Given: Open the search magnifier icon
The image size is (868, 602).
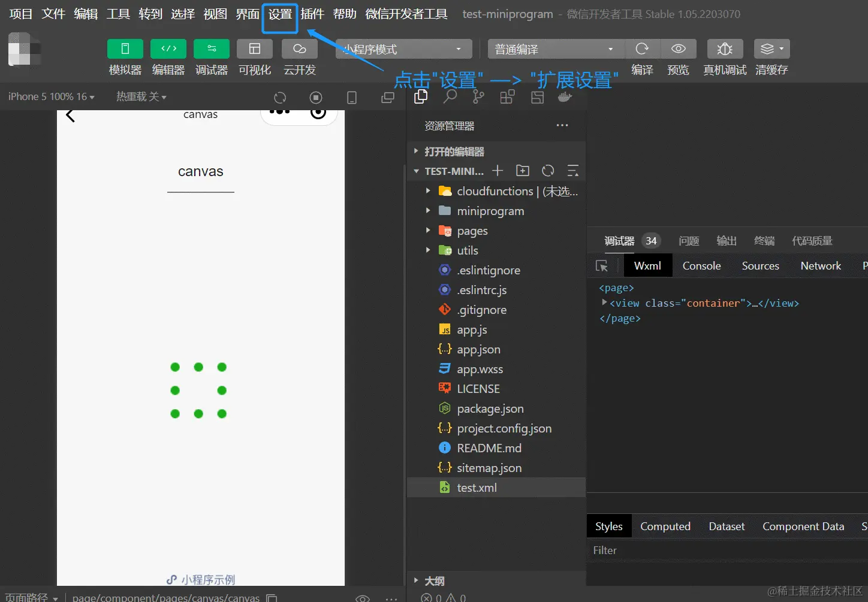Looking at the screenshot, I should tap(450, 96).
